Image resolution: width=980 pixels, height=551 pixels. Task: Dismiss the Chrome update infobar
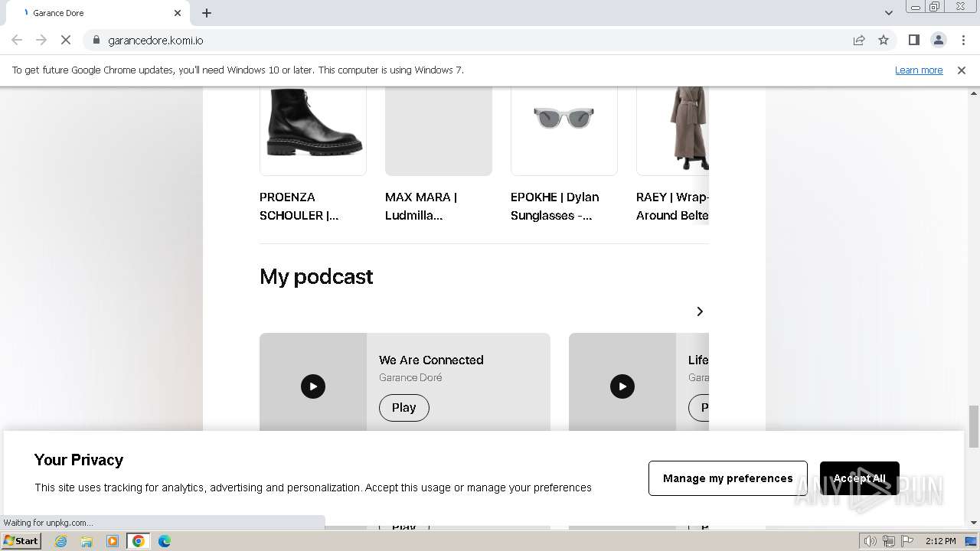click(x=962, y=70)
